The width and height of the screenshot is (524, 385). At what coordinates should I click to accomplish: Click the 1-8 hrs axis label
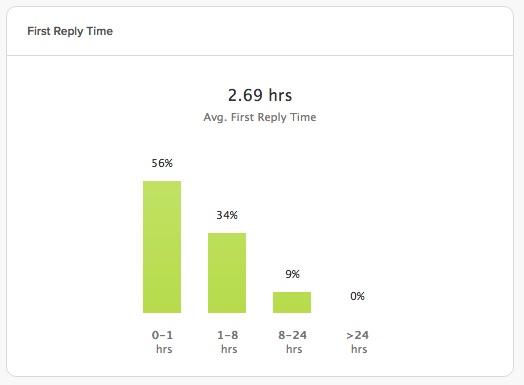tap(228, 342)
